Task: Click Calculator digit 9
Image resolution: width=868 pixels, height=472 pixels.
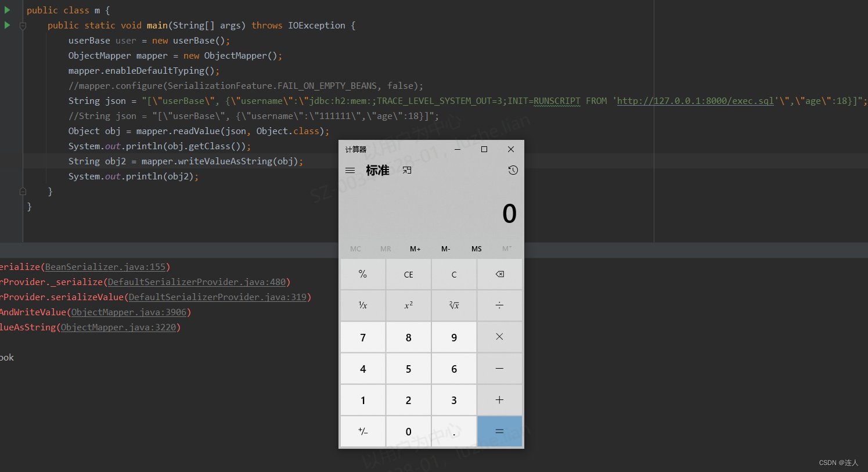Action: tap(454, 337)
